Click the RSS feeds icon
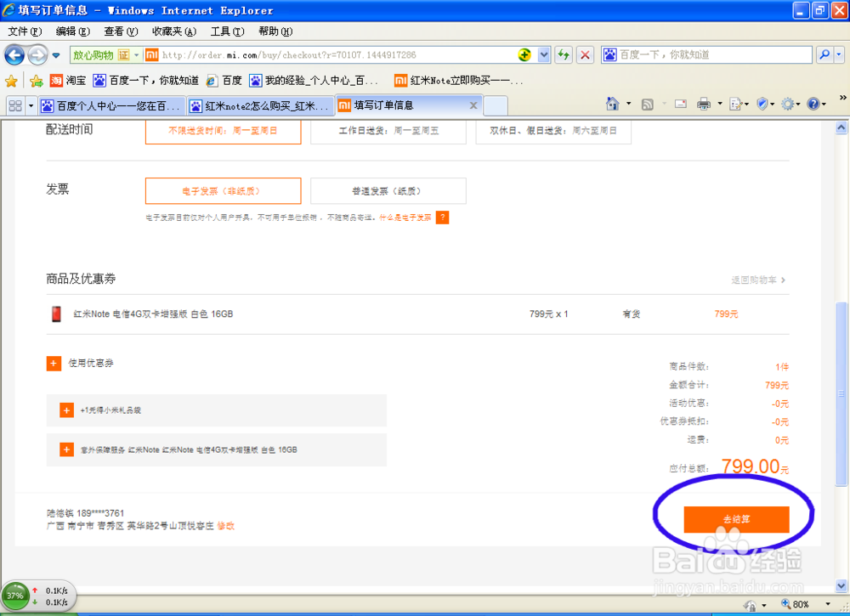 pos(647,104)
